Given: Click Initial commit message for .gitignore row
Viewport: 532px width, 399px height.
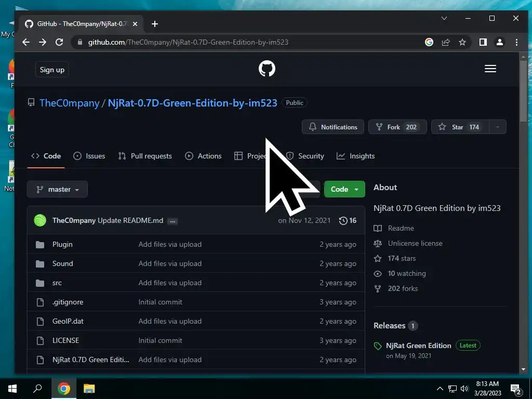Looking at the screenshot, I should tap(160, 302).
